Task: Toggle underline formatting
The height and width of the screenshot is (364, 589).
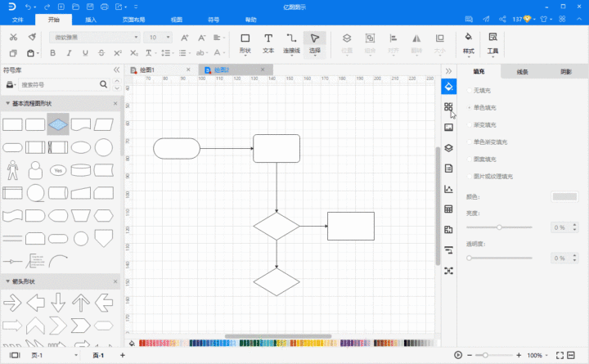Action: 85,53
